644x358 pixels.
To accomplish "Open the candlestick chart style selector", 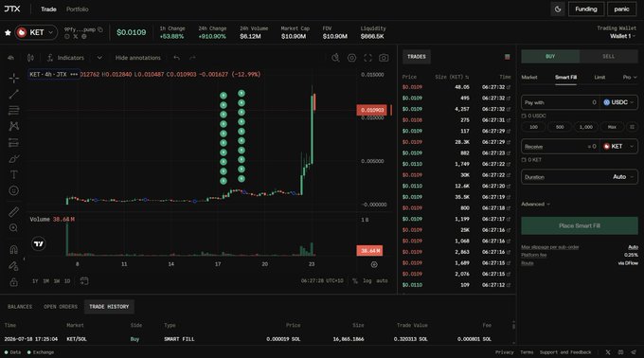I will [x=30, y=58].
